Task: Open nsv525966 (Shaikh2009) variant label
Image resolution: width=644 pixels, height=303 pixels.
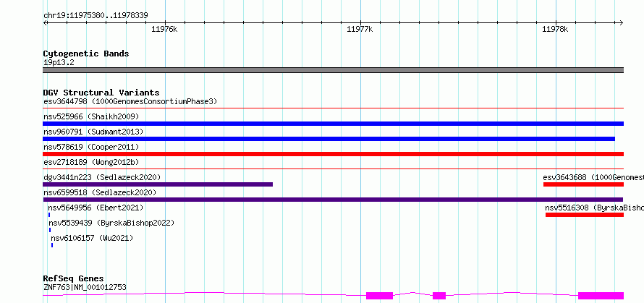Action: (x=91, y=116)
